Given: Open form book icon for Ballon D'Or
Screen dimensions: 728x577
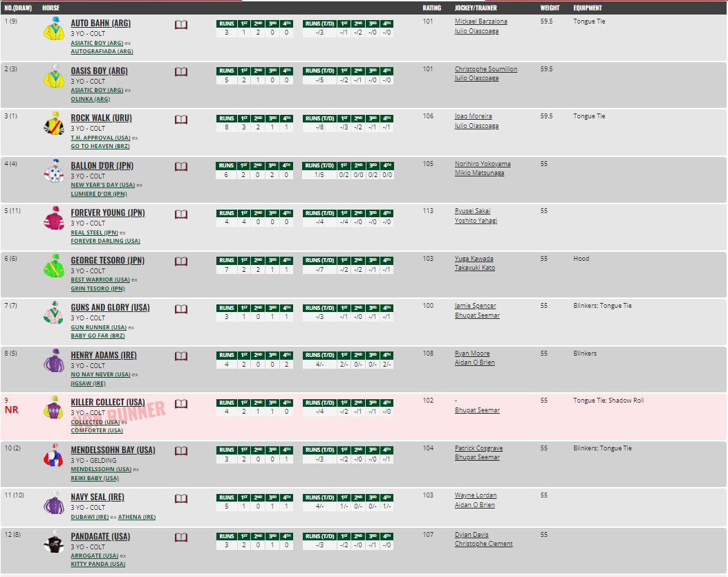Looking at the screenshot, I should pyautogui.click(x=181, y=167).
